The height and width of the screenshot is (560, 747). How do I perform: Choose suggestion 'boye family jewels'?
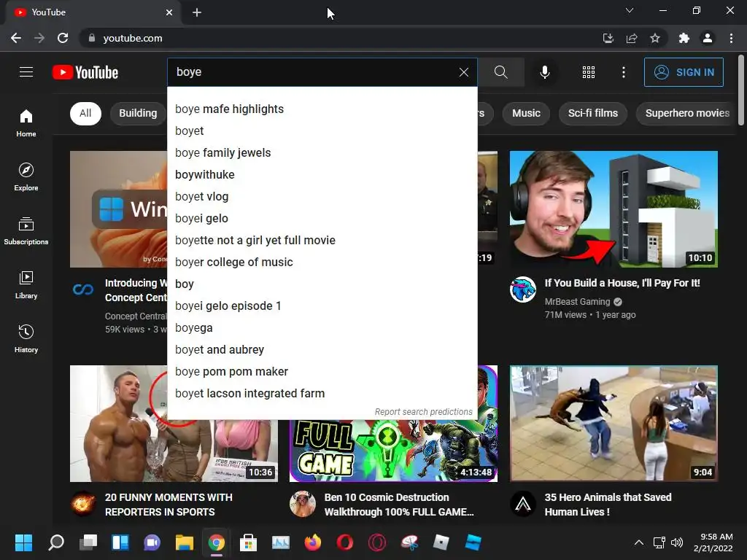(322, 153)
